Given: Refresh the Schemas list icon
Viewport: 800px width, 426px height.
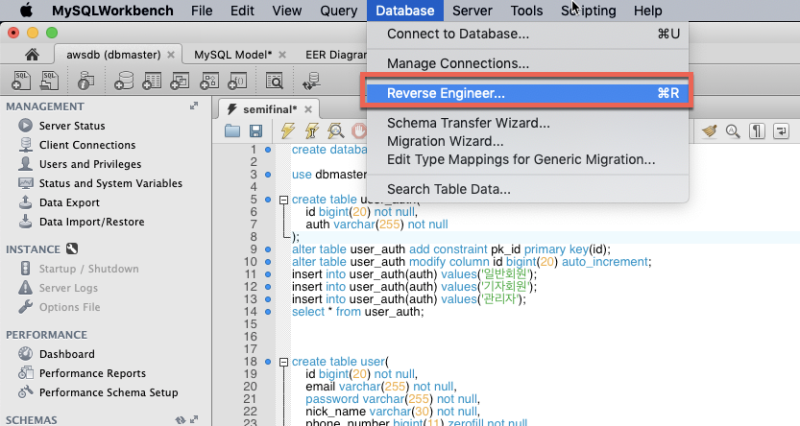Looking at the screenshot, I should [180, 420].
